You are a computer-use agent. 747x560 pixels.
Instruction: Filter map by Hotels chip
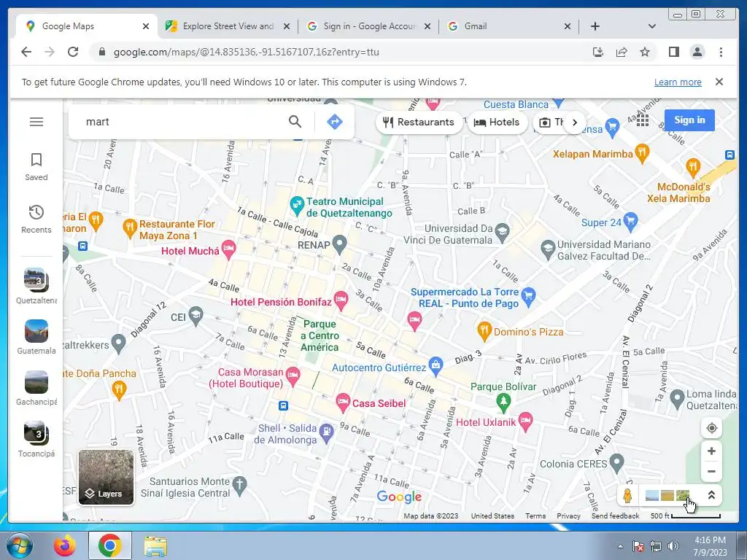tap(497, 122)
